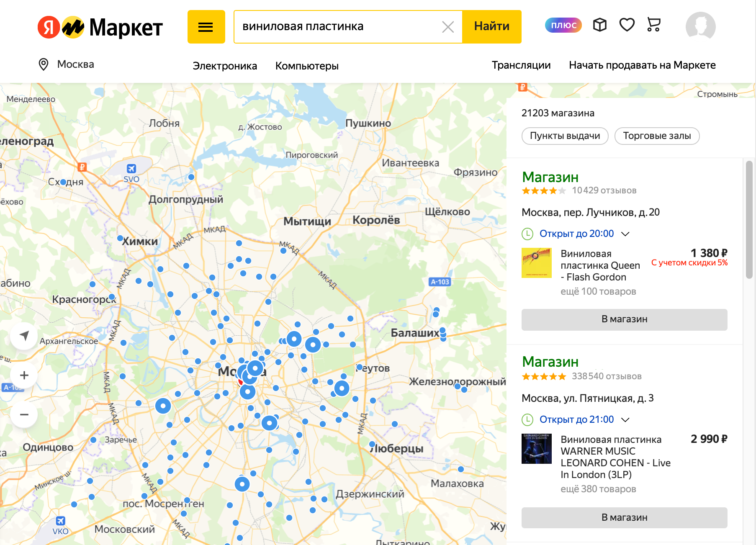The width and height of the screenshot is (756, 545).
Task: Click the large marker above Дзержинский
Action: 242,484
